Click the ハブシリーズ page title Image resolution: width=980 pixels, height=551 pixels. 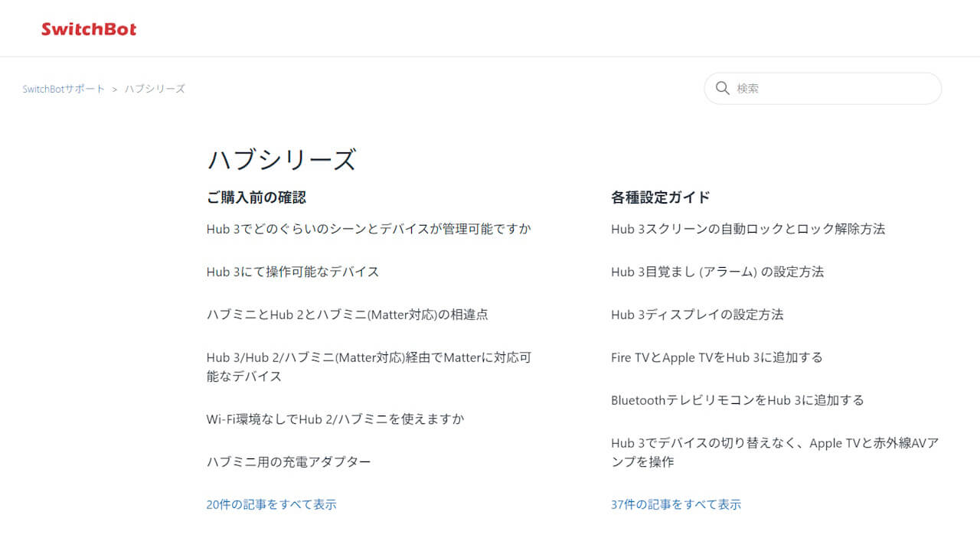[282, 160]
